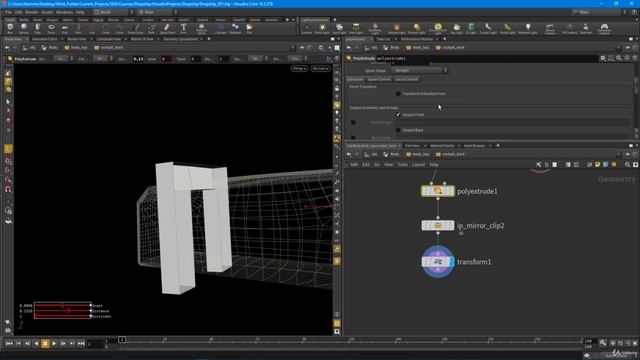The image size is (640, 360).
Task: Enable the Output Back checkbox
Action: click(398, 130)
